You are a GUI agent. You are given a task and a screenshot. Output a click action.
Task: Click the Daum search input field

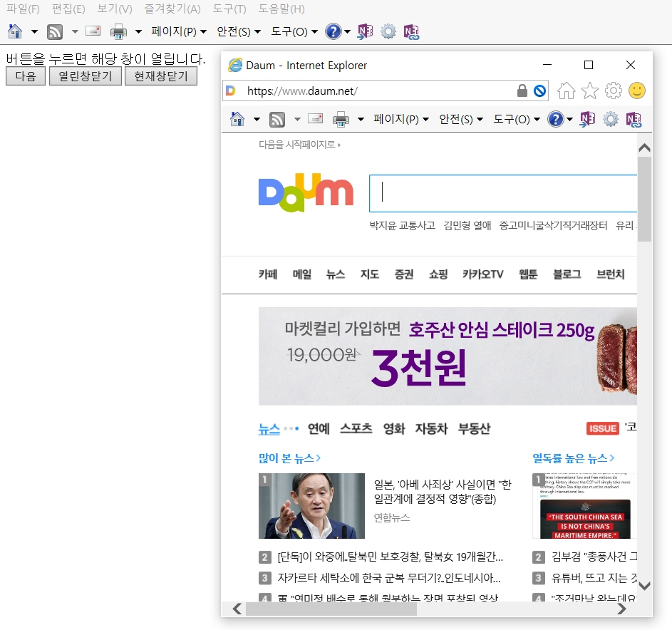click(503, 193)
